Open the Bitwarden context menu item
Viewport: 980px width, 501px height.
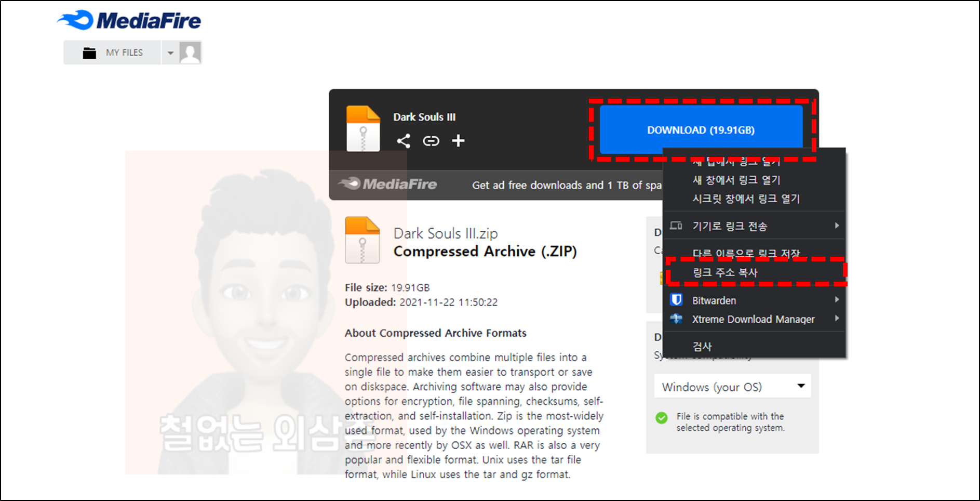point(754,300)
